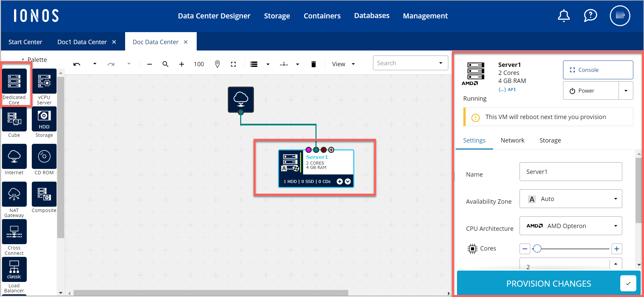Expand the Power button dropdown arrow
This screenshot has height=297, width=644.
click(x=626, y=91)
